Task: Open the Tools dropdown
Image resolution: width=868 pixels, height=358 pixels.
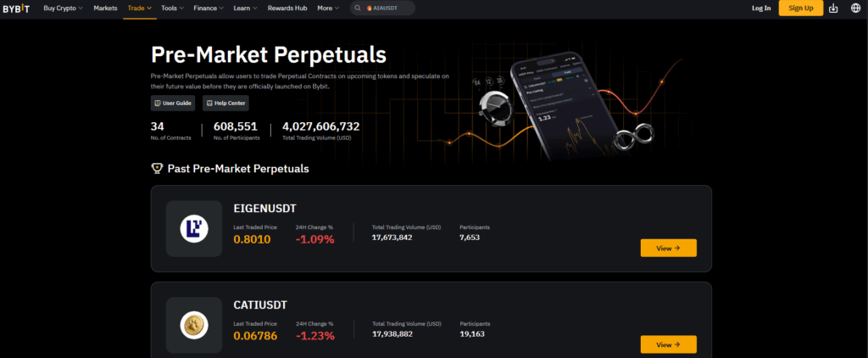Action: [x=173, y=8]
